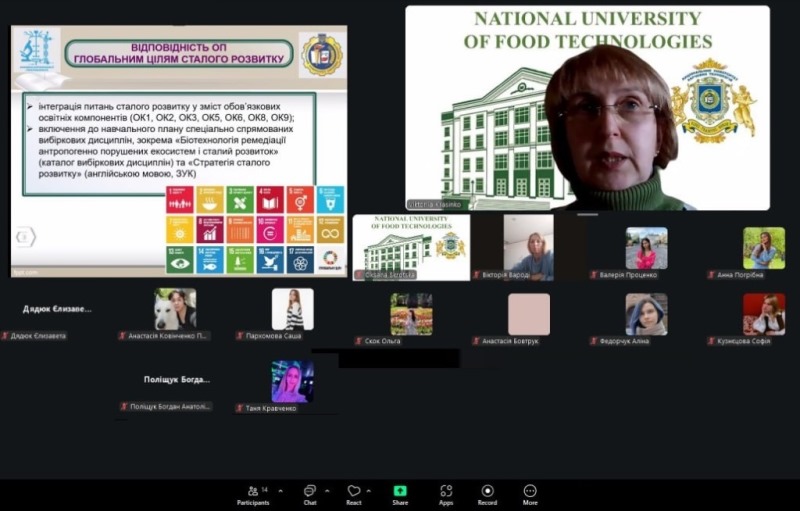The height and width of the screenshot is (511, 800).
Task: Click SDG 2 zero hunger bowl icon
Action: click(210, 200)
